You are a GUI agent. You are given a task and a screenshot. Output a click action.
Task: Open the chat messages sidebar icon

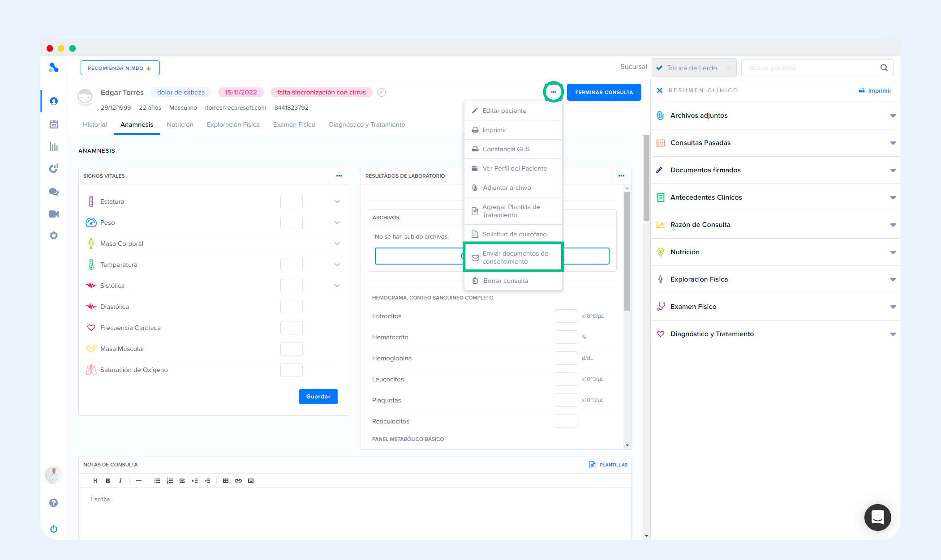click(54, 192)
